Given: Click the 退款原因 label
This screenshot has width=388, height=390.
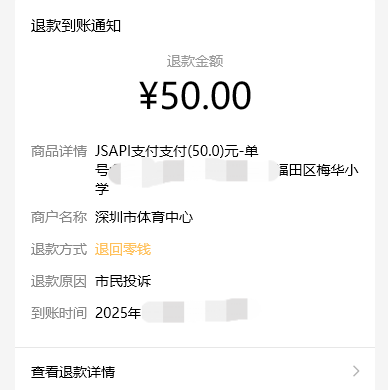Looking at the screenshot, I should click(59, 281).
